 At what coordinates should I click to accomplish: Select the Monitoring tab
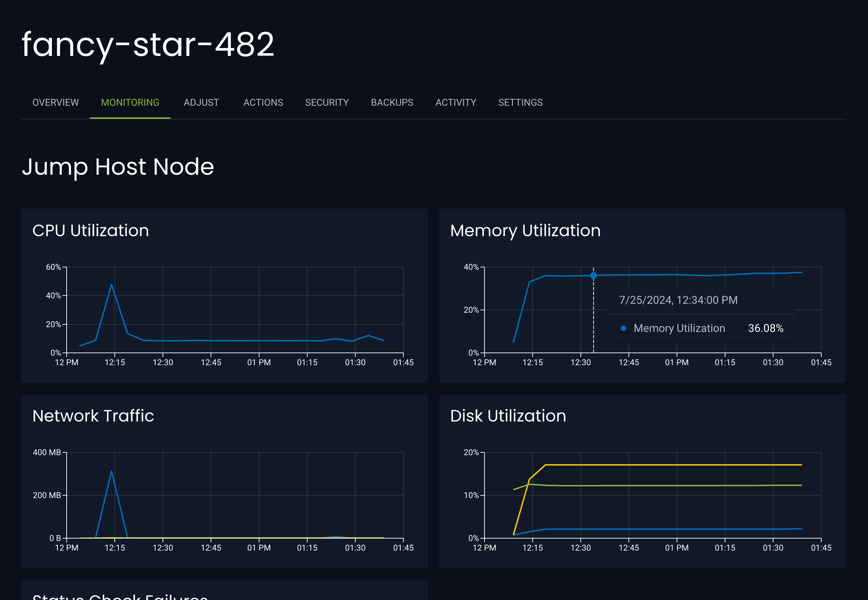click(130, 102)
